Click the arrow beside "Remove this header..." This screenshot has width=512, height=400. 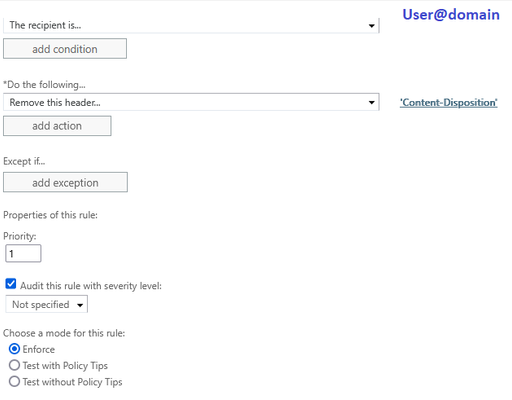[371, 102]
